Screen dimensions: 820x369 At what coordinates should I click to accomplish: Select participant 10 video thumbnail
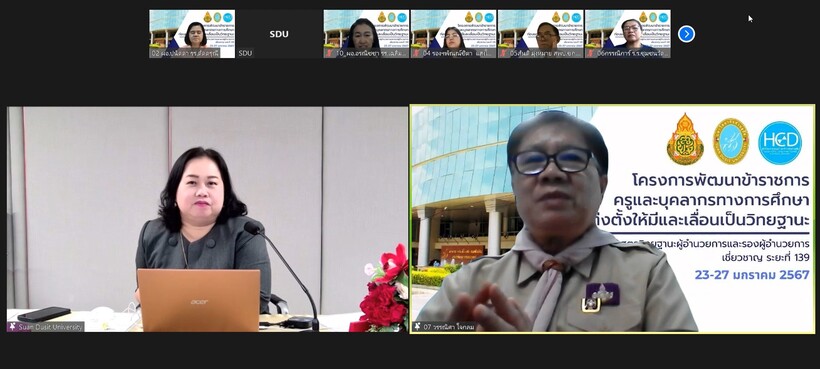point(367,34)
